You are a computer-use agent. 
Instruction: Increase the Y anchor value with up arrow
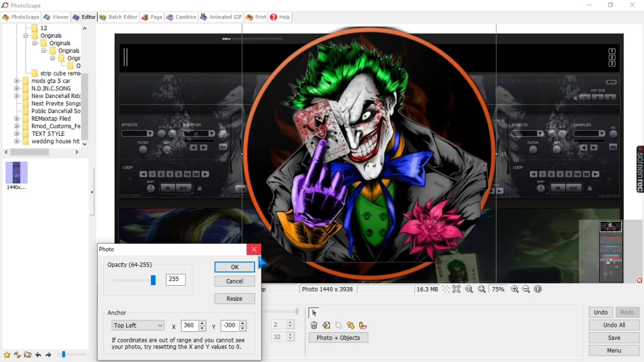point(243,323)
